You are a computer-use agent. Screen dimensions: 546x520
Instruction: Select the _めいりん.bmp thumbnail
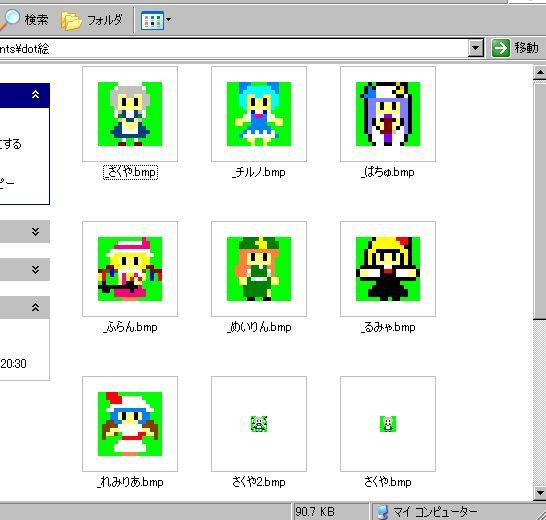(x=259, y=269)
